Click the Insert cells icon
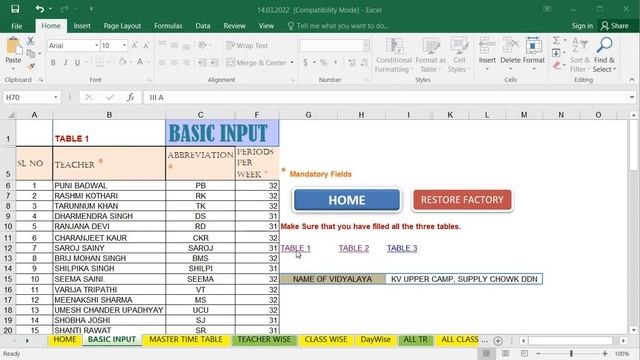Screen dimensions: 640x360 [x=487, y=46]
